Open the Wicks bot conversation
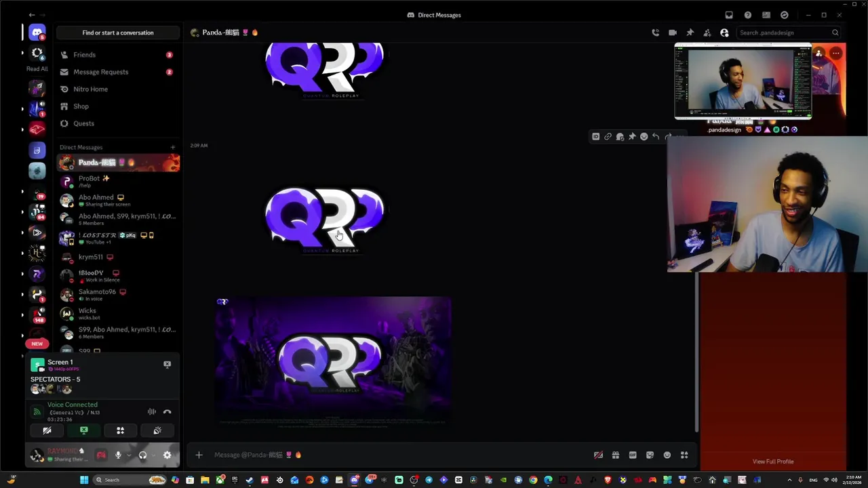This screenshot has height=488, width=868. pos(118,313)
